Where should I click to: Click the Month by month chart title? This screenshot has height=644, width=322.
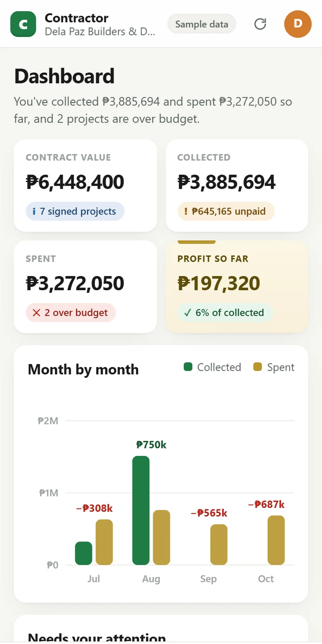[83, 369]
